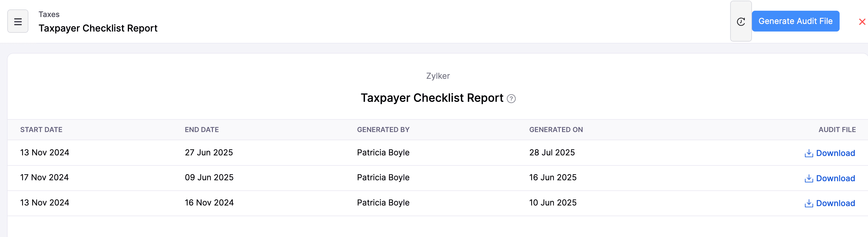Click Patricia Boyle in 16 Jun 2025 row
Image resolution: width=868 pixels, height=237 pixels.
tap(383, 177)
